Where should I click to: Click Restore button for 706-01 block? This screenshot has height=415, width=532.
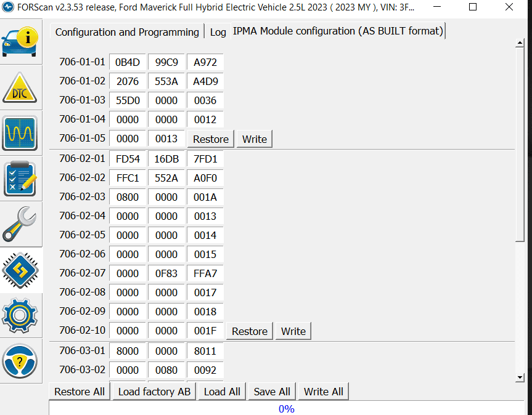point(211,139)
